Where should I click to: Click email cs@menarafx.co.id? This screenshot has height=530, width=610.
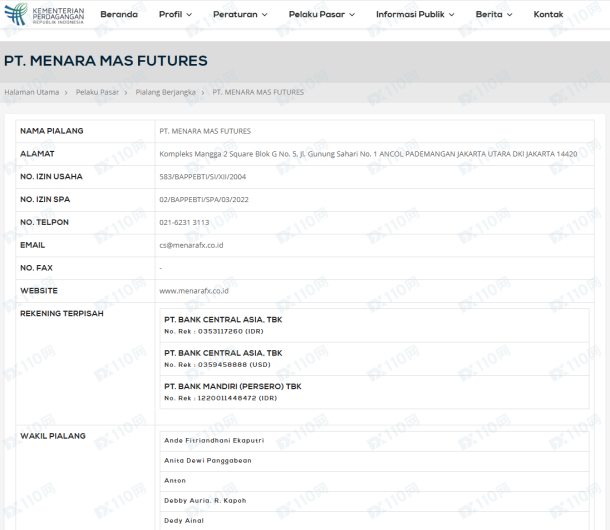click(x=191, y=245)
